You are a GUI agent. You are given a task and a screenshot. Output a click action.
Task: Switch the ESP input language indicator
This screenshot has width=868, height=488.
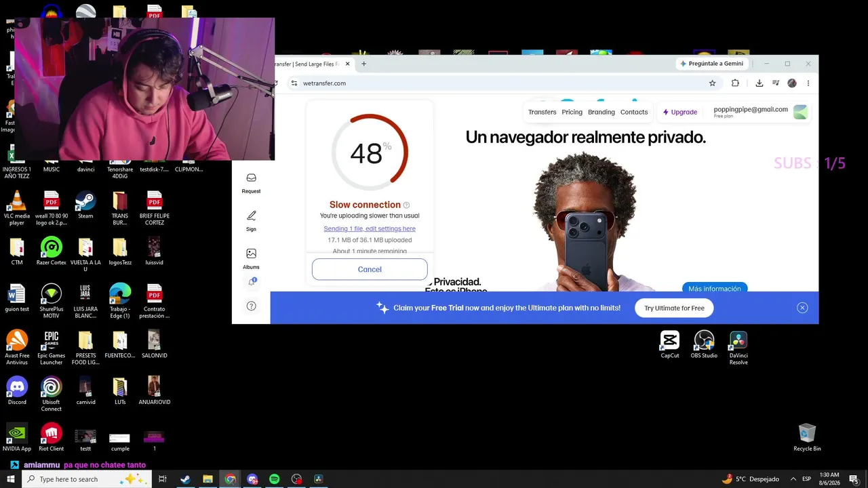click(806, 479)
